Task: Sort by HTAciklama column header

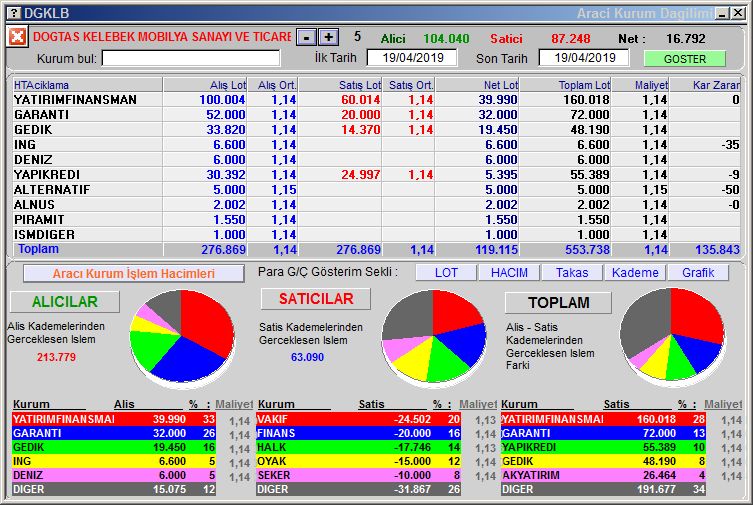Action: tap(87, 85)
